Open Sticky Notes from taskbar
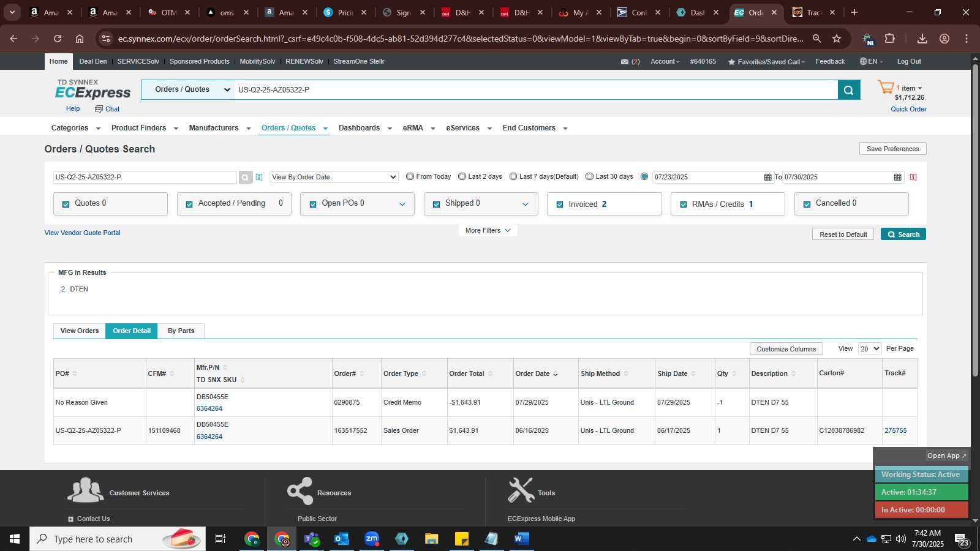Screen dimensions: 980x551 [462, 539]
